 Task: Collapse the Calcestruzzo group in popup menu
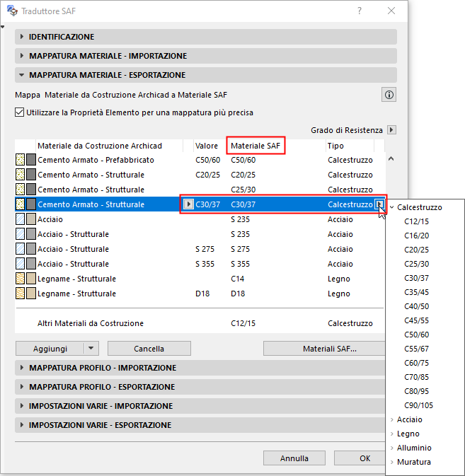click(392, 207)
